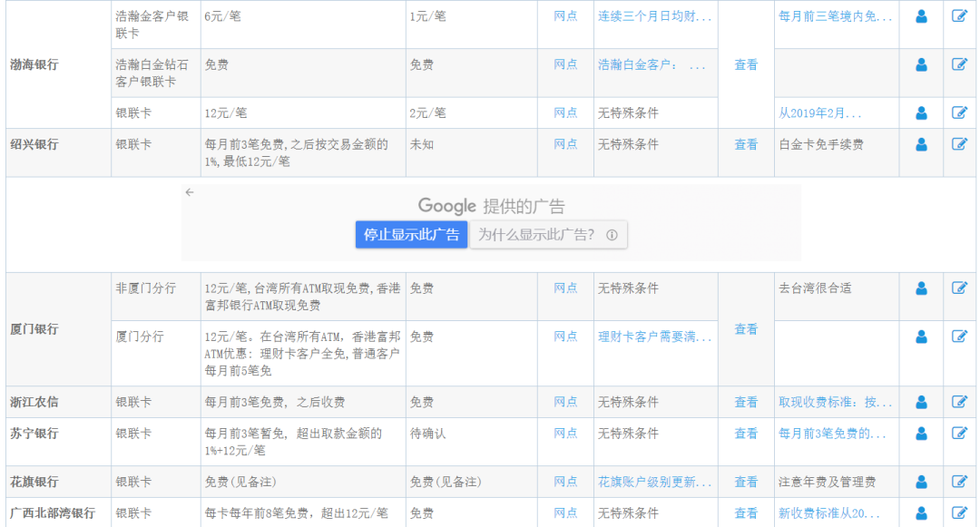Open 网点 link in 非厦门分行 row
The height and width of the screenshot is (527, 980).
565,288
